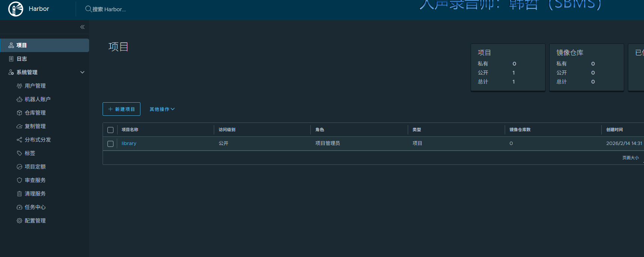Click the 任务中心 gauge icon
The image size is (644, 257).
(x=19, y=207)
